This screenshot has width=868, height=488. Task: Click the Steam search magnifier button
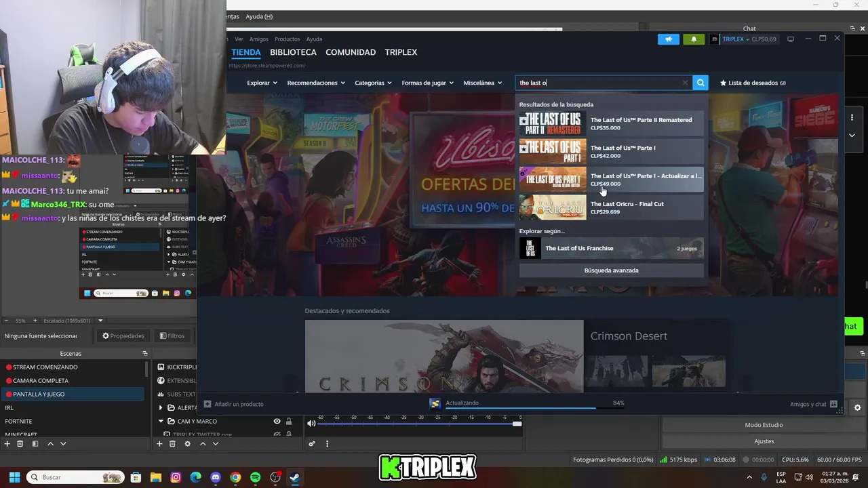click(701, 83)
